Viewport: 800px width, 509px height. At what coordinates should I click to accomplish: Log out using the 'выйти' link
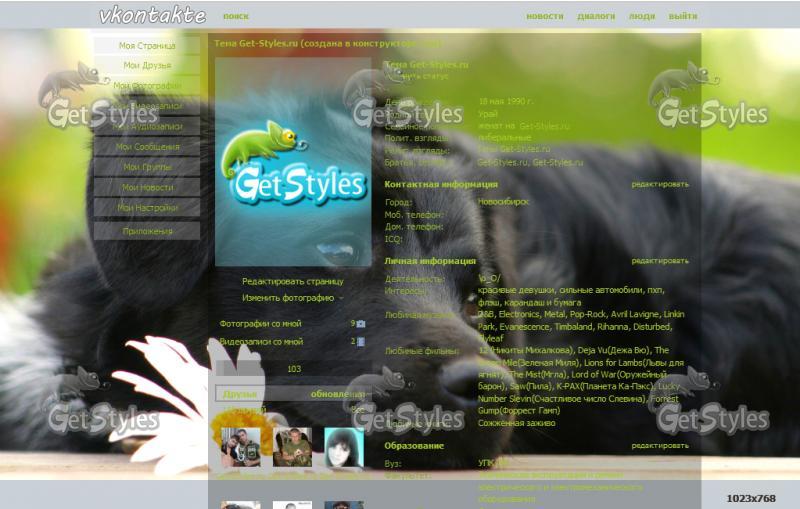pos(683,16)
